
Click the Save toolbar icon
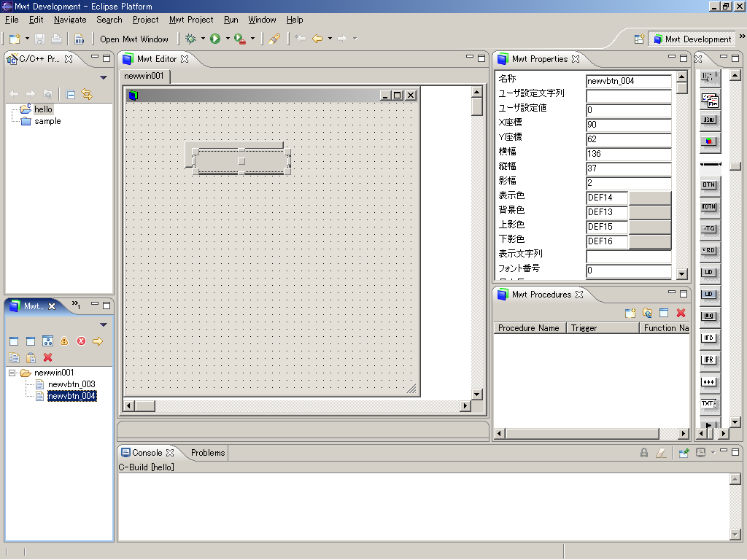point(40,39)
